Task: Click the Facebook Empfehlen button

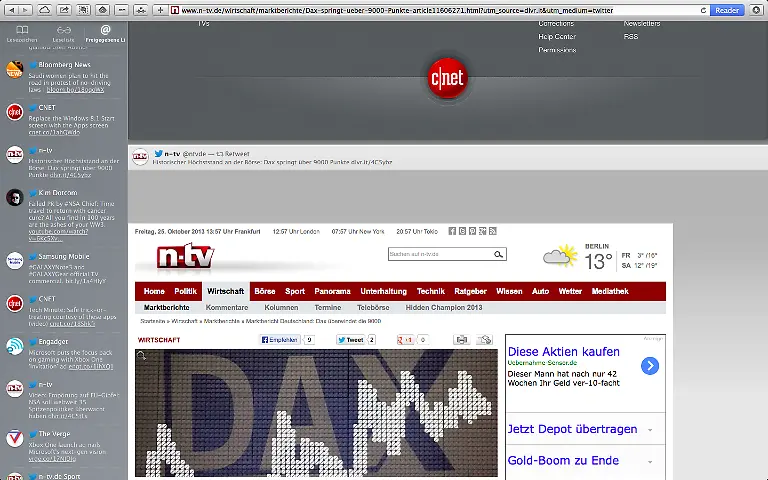Action: [280, 339]
